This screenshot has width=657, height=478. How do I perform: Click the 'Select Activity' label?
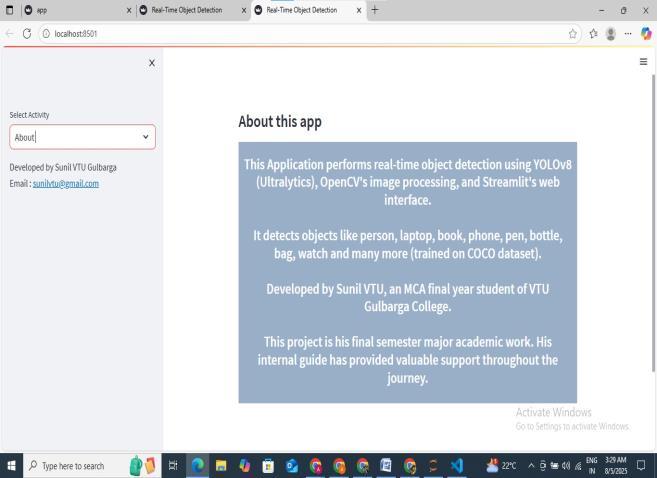[x=29, y=115]
